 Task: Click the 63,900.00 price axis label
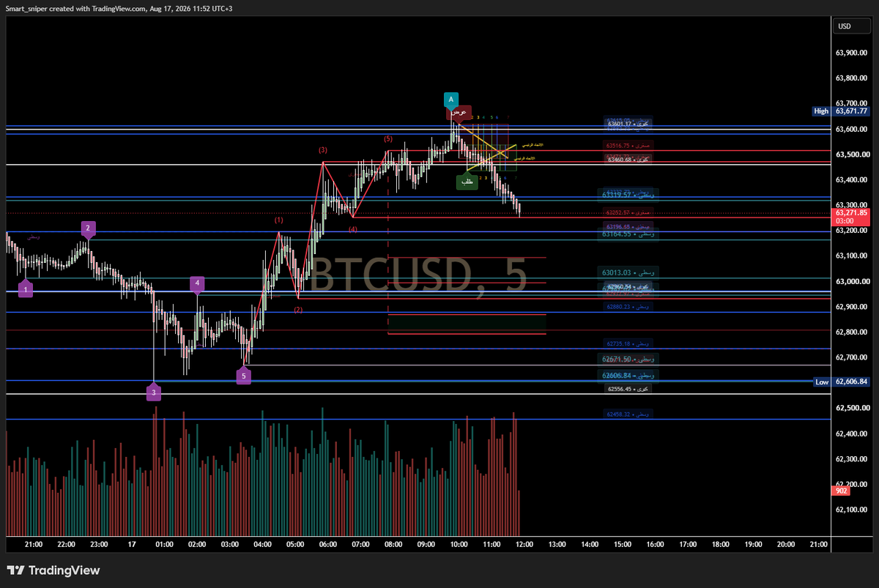click(x=851, y=53)
